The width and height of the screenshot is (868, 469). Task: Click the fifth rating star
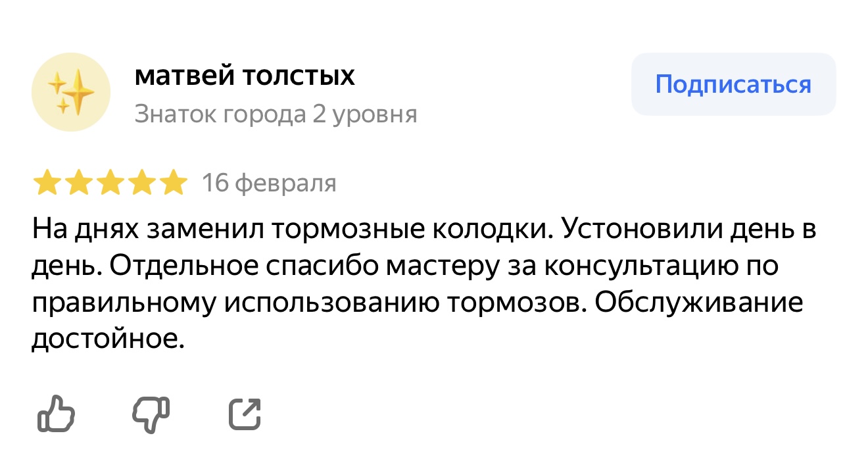pos(174,184)
